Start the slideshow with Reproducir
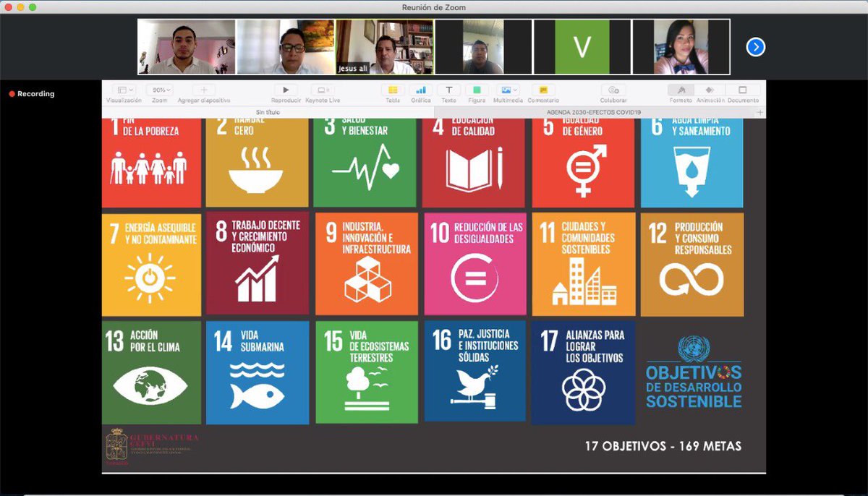868x496 pixels. pyautogui.click(x=286, y=90)
